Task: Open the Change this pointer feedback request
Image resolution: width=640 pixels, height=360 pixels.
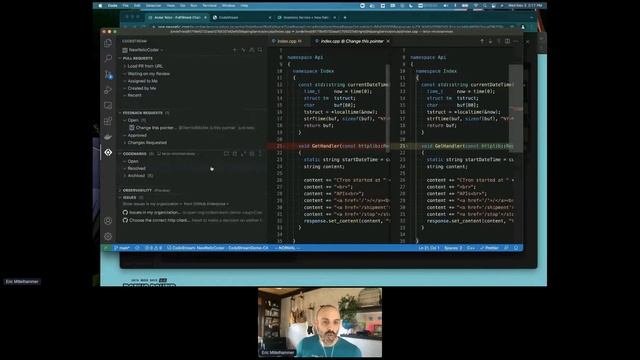Action: [192, 128]
